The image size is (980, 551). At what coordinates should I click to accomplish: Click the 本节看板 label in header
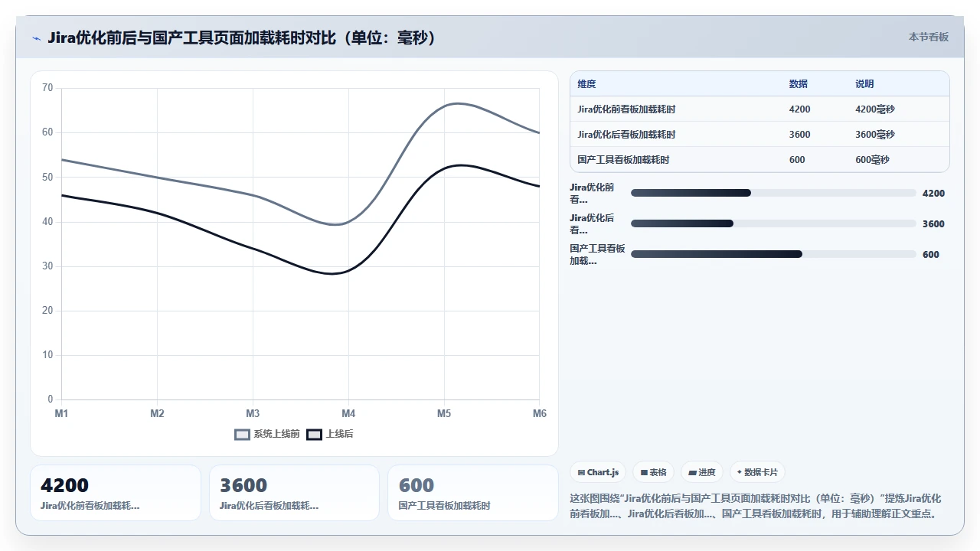929,37
